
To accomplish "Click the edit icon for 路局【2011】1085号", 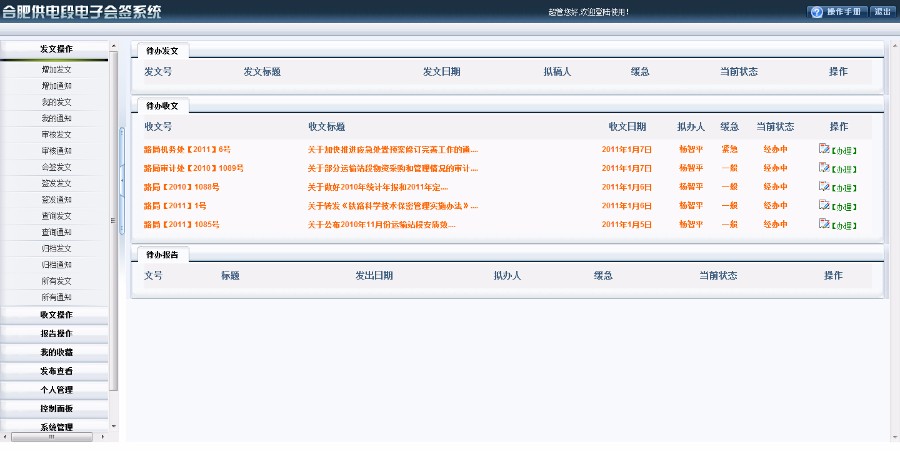I will tap(824, 224).
